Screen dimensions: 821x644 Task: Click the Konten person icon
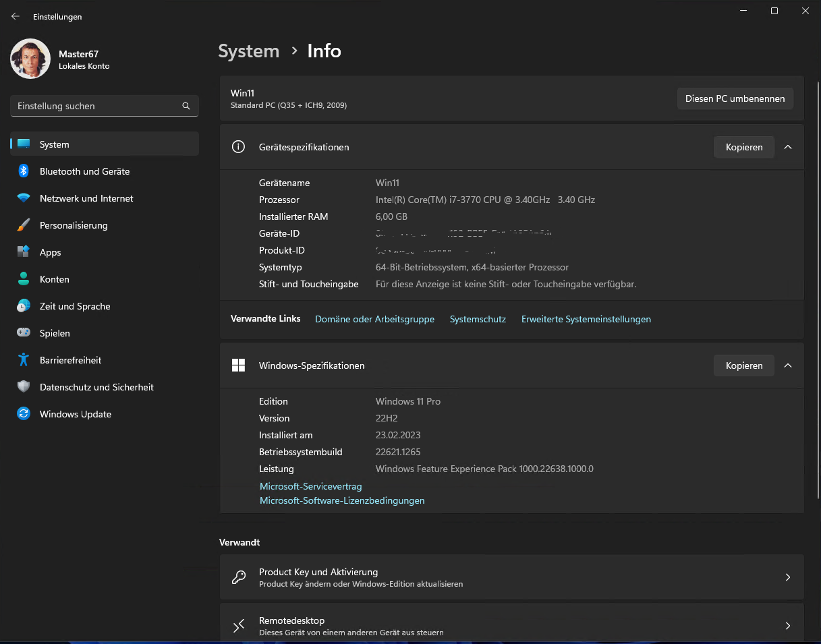pos(24,279)
